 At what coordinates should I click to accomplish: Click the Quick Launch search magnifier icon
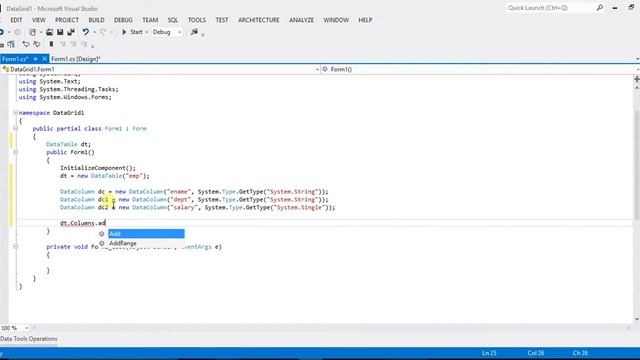(x=600, y=8)
